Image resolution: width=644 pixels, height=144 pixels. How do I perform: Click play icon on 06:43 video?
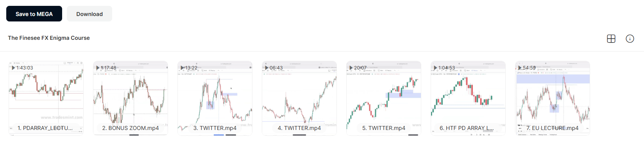click(x=267, y=68)
